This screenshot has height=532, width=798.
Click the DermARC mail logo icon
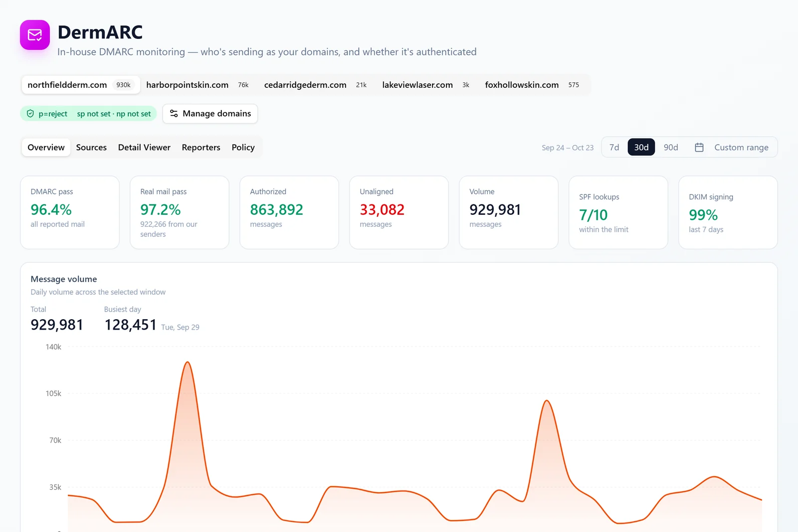point(35,35)
